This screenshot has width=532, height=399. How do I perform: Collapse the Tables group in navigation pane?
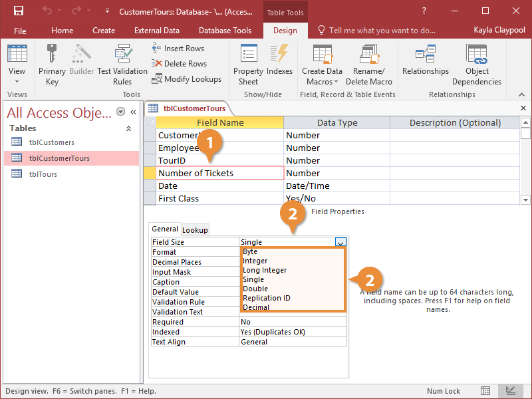tap(129, 128)
